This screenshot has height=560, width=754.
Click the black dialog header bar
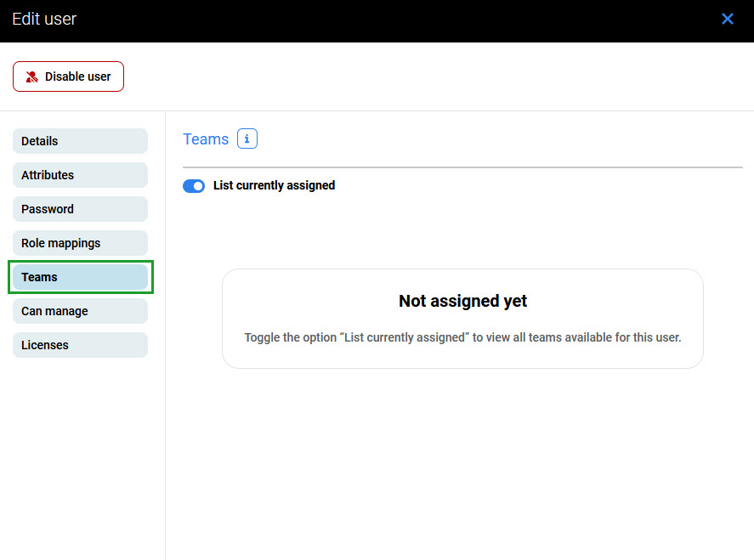coord(383,20)
